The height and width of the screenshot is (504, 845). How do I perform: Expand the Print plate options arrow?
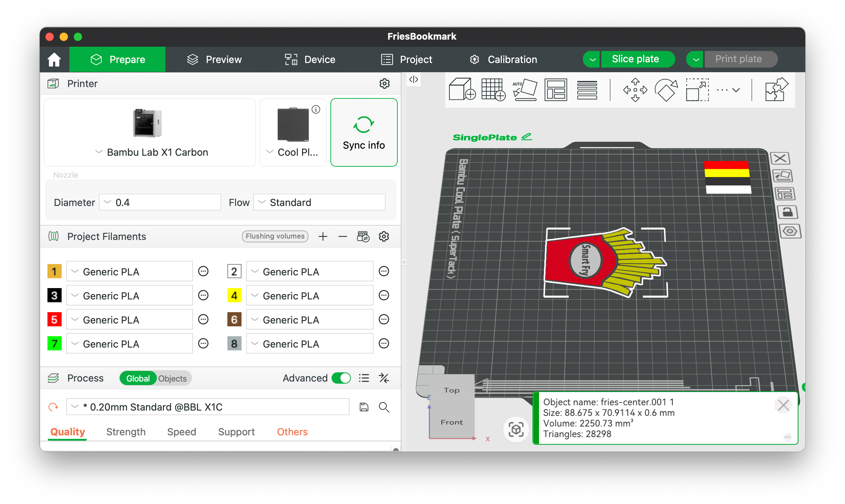coord(696,59)
